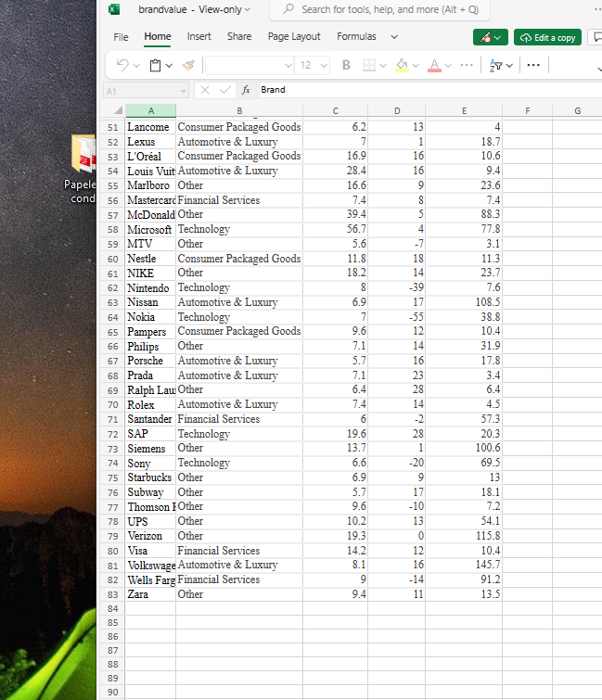Screen dimensions: 602x700
Task: Select the Format Painter brush icon
Action: click(188, 65)
